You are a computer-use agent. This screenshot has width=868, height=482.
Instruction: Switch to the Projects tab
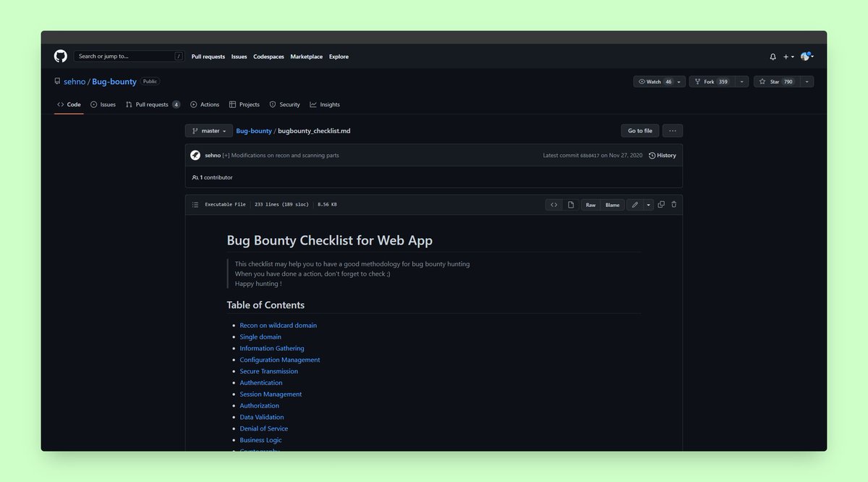pyautogui.click(x=244, y=104)
